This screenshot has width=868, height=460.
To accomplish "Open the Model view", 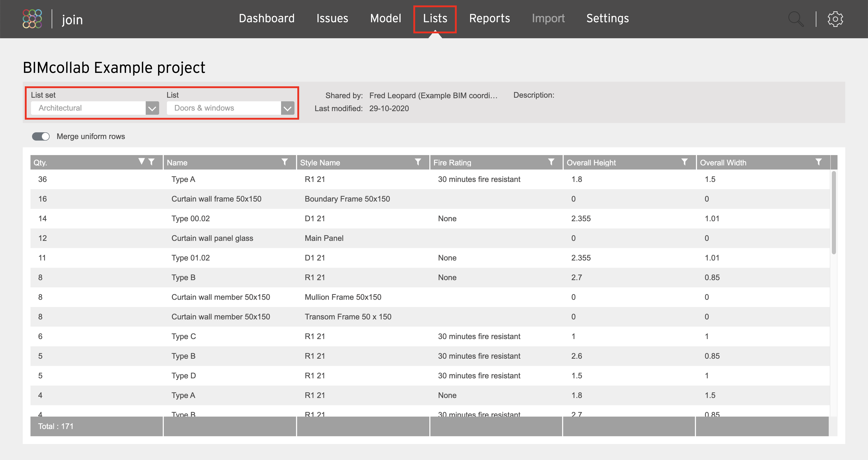I will tap(385, 18).
